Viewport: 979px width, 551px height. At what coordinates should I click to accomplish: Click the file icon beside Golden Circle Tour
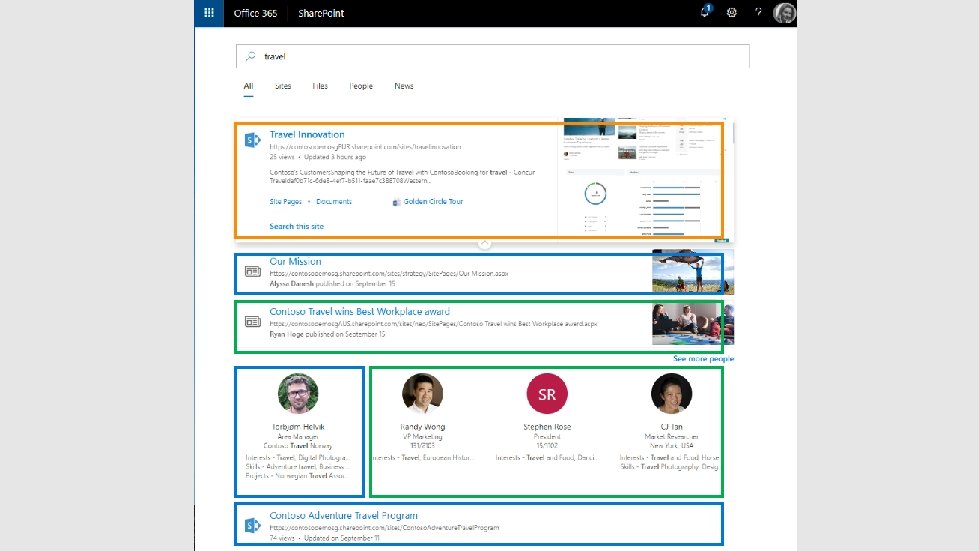(396, 202)
